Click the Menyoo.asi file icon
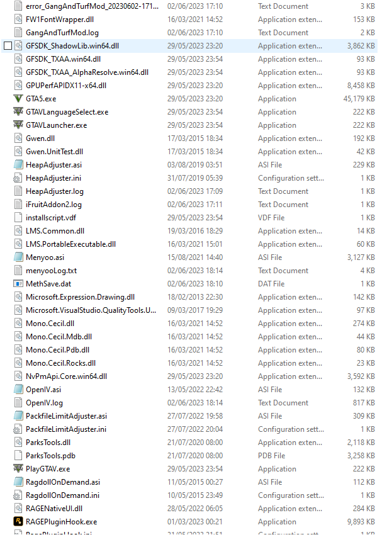 (x=18, y=257)
